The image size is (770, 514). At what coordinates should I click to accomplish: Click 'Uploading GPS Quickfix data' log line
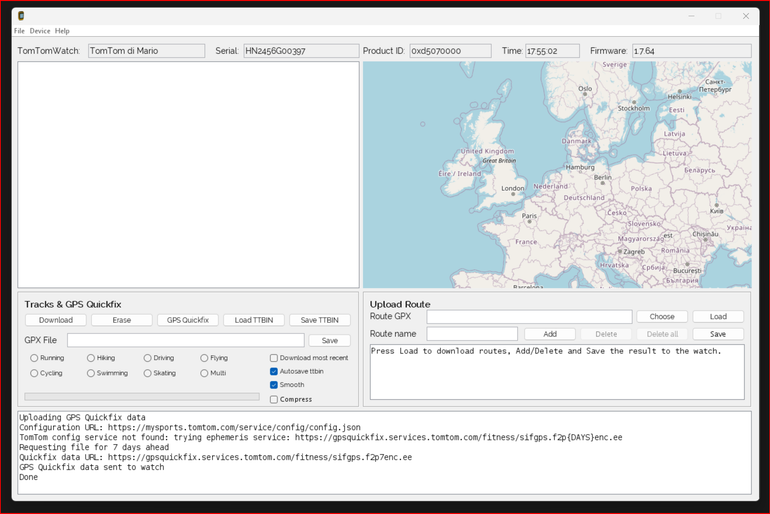(x=82, y=418)
